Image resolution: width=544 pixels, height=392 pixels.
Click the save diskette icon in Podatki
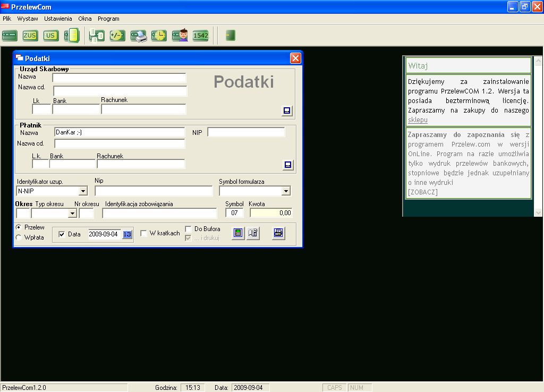pyautogui.click(x=278, y=233)
